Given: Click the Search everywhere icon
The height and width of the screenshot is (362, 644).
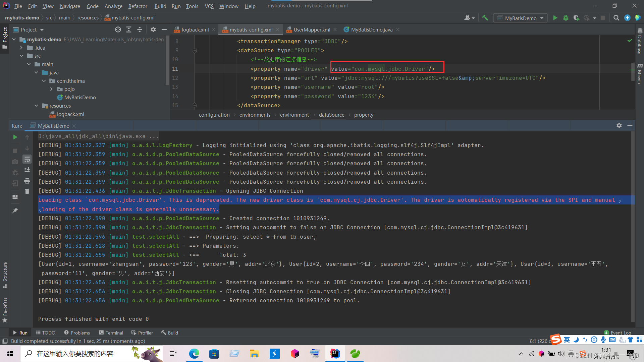Looking at the screenshot, I should click(616, 18).
